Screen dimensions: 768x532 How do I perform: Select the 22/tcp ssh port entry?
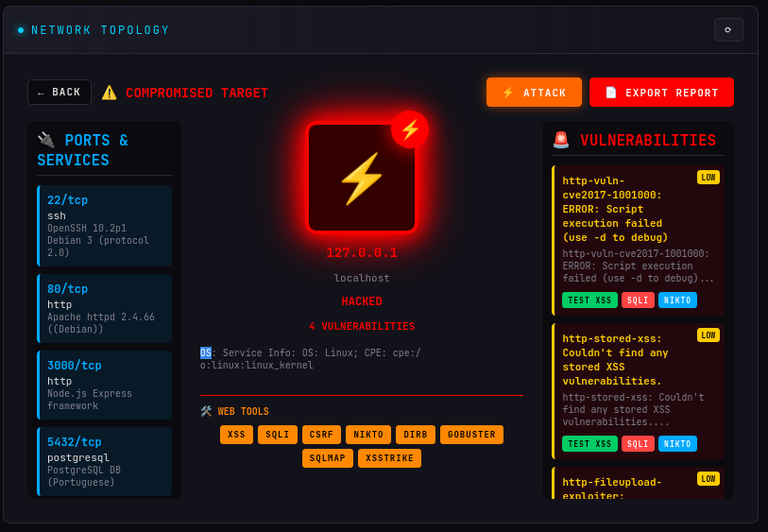pos(104,226)
